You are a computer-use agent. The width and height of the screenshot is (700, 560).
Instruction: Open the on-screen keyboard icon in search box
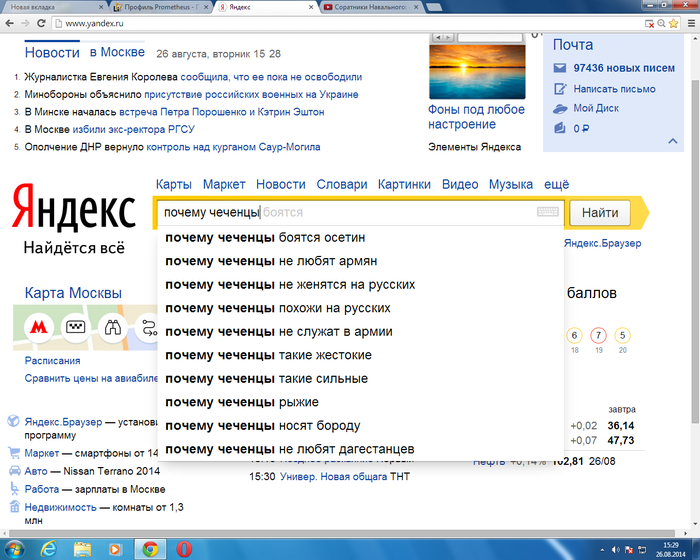[x=547, y=212]
